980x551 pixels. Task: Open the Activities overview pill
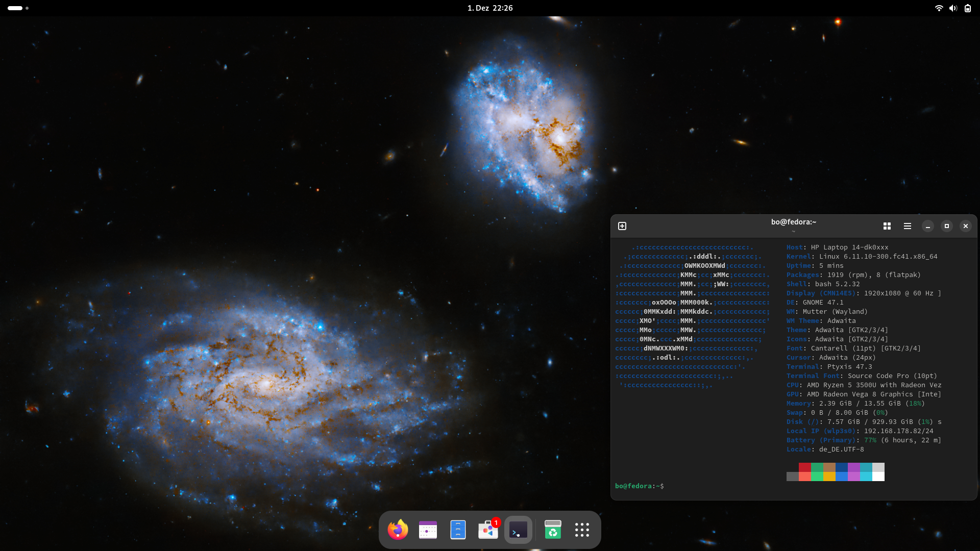click(15, 8)
